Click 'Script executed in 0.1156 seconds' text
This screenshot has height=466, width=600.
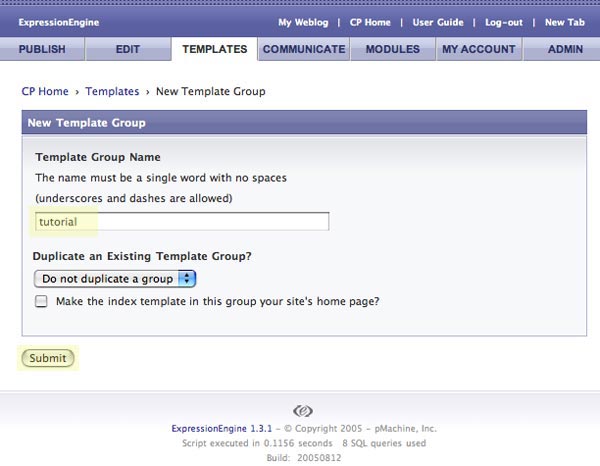[257, 443]
